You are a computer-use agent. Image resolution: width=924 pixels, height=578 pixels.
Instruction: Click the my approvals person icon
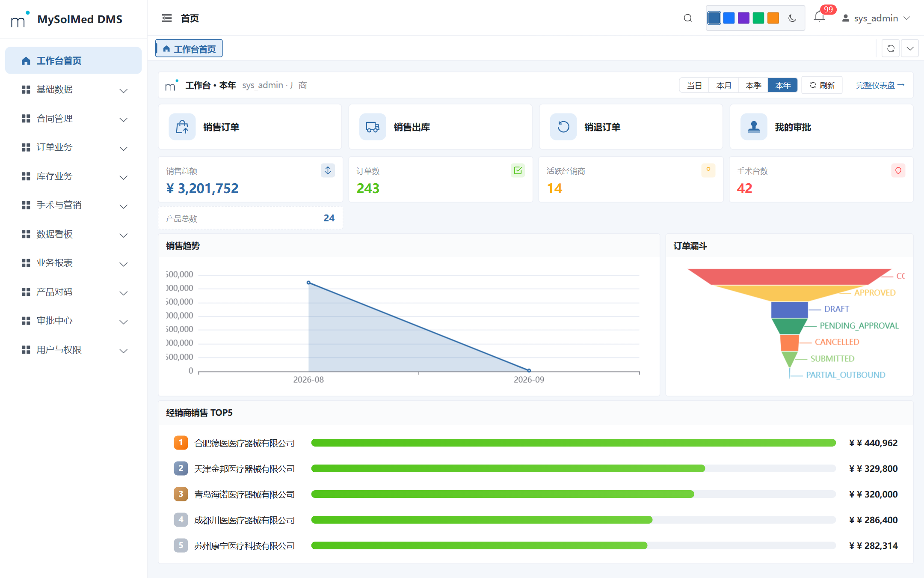754,127
